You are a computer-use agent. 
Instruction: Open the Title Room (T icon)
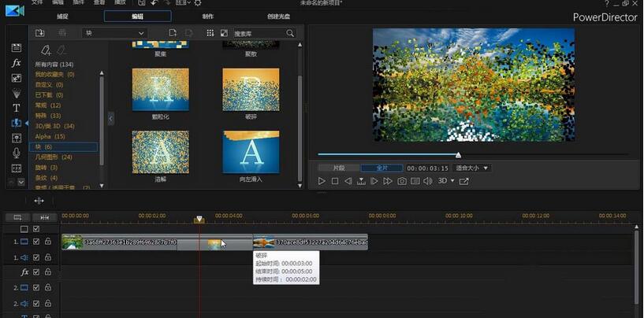click(16, 108)
